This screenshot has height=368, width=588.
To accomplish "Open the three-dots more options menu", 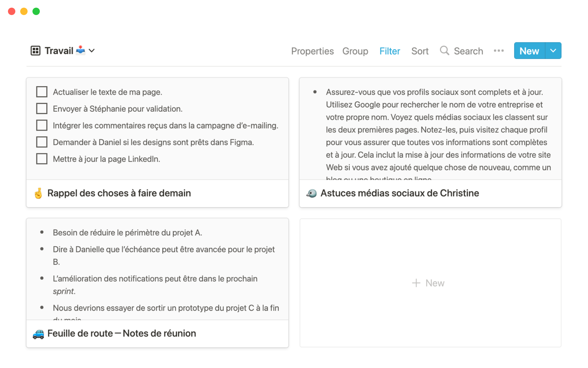I will [499, 51].
